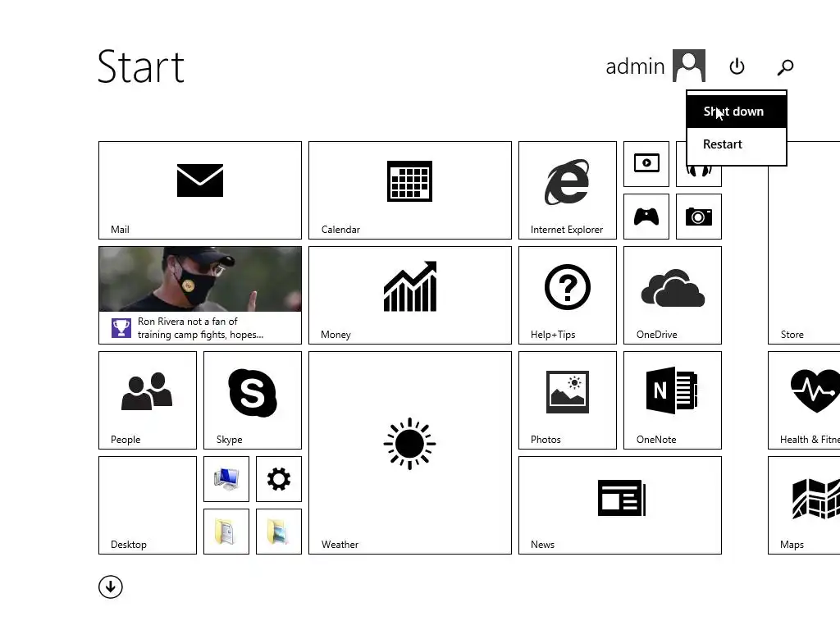The height and width of the screenshot is (630, 840).
Task: Open the Pictures folder tile
Action: pos(279,532)
